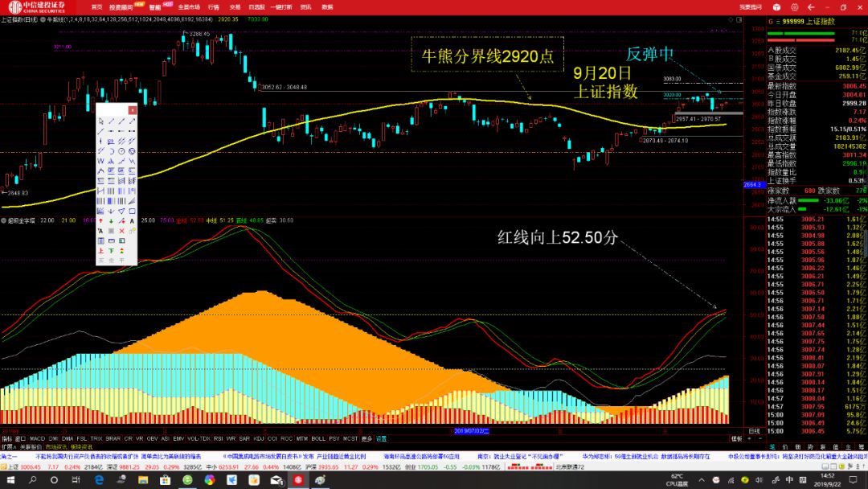This screenshot has height=489, width=868.
Task: Switch to the TRIX indicator tab
Action: click(96, 438)
